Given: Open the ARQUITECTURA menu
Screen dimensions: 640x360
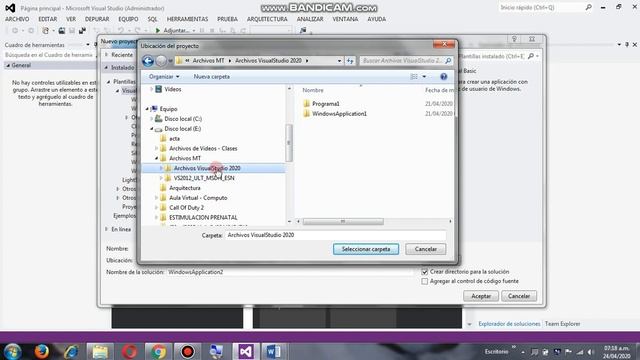Looking at the screenshot, I should [x=267, y=19].
